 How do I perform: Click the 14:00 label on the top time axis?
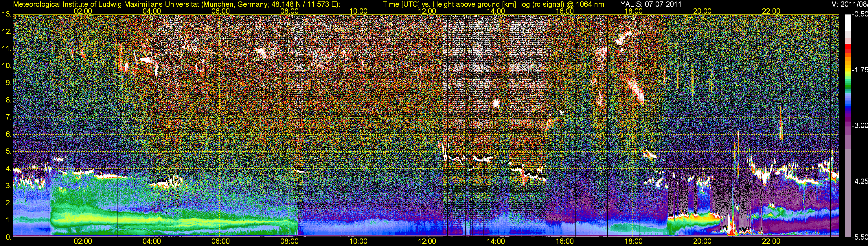[x=496, y=11]
